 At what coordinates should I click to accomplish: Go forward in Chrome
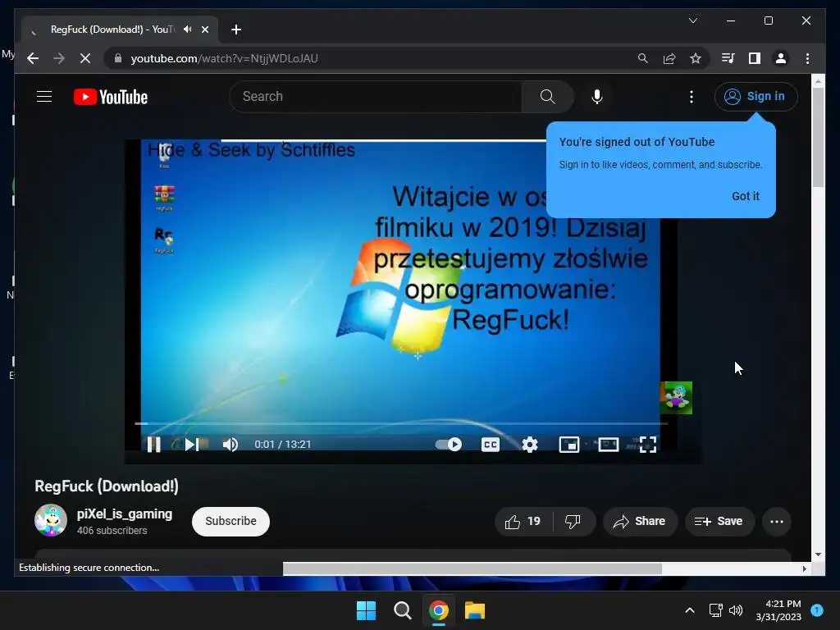pyautogui.click(x=59, y=58)
